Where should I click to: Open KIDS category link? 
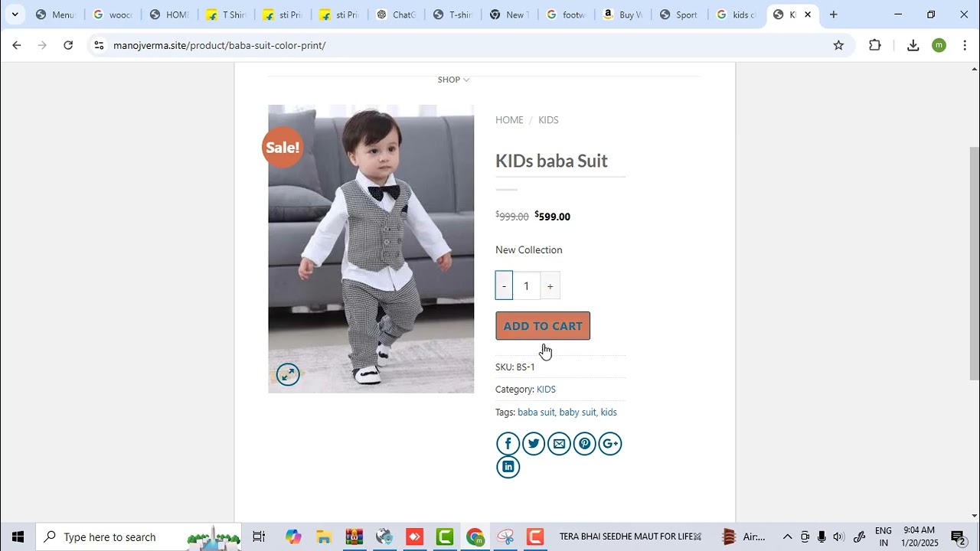pyautogui.click(x=546, y=390)
